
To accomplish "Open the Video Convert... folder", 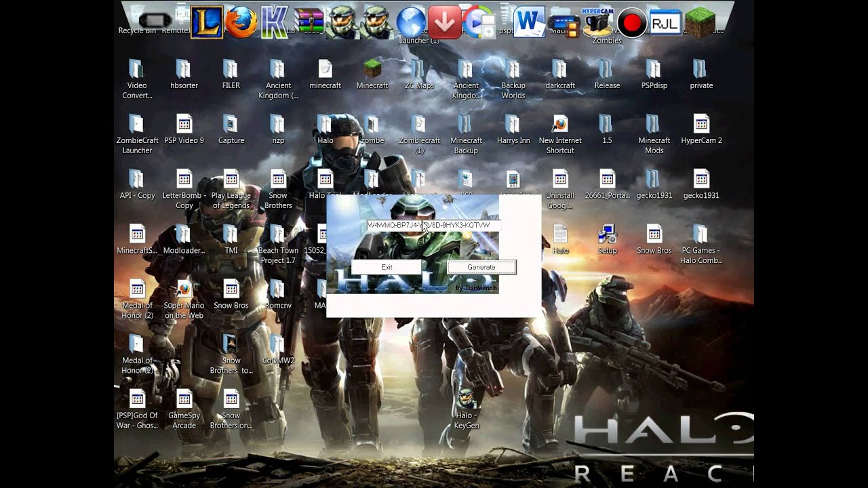I will (x=137, y=79).
